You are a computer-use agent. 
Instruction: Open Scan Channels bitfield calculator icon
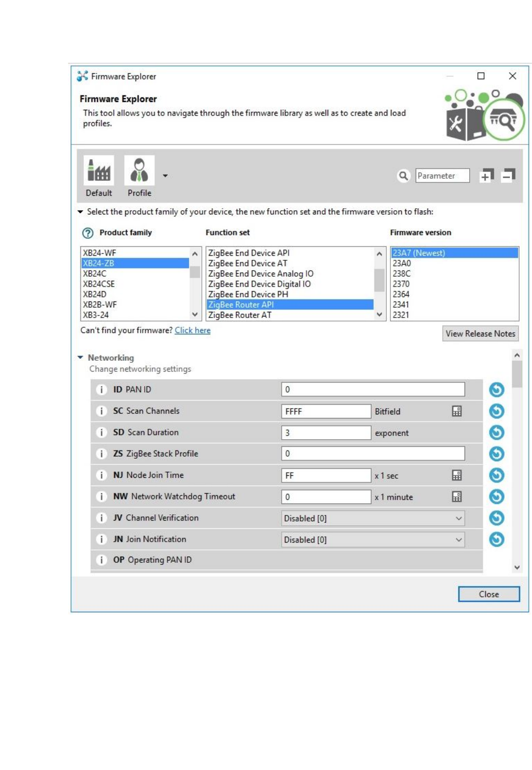pyautogui.click(x=456, y=411)
